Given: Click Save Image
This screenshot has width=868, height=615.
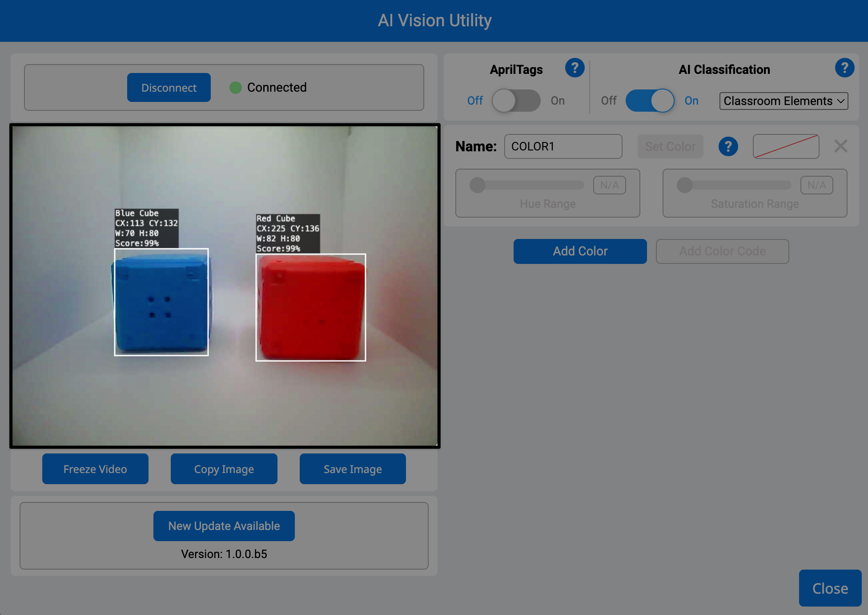Looking at the screenshot, I should pyautogui.click(x=352, y=469).
